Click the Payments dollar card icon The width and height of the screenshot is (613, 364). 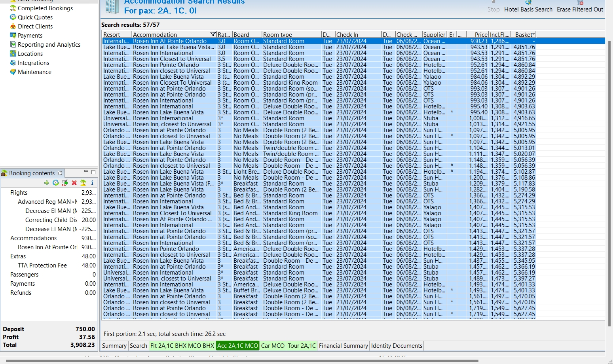pyautogui.click(x=13, y=35)
